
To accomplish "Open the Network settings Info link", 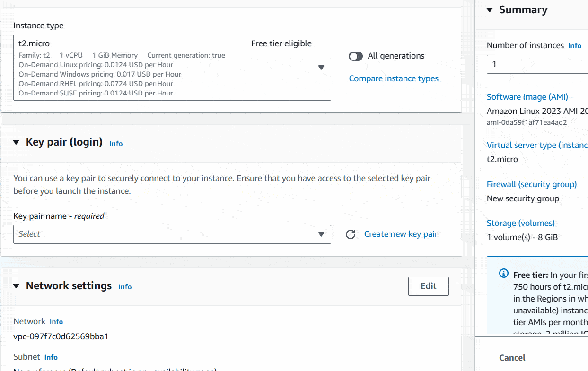I will coord(125,287).
